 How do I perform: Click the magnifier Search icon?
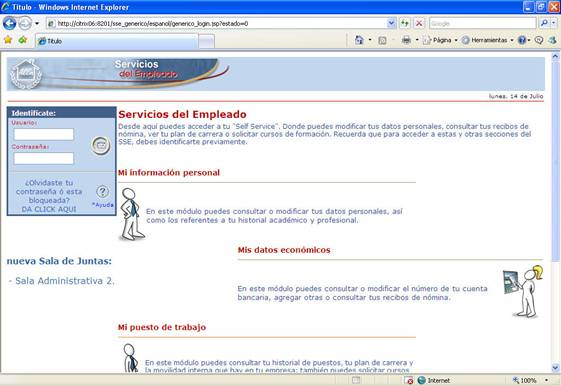(543, 24)
